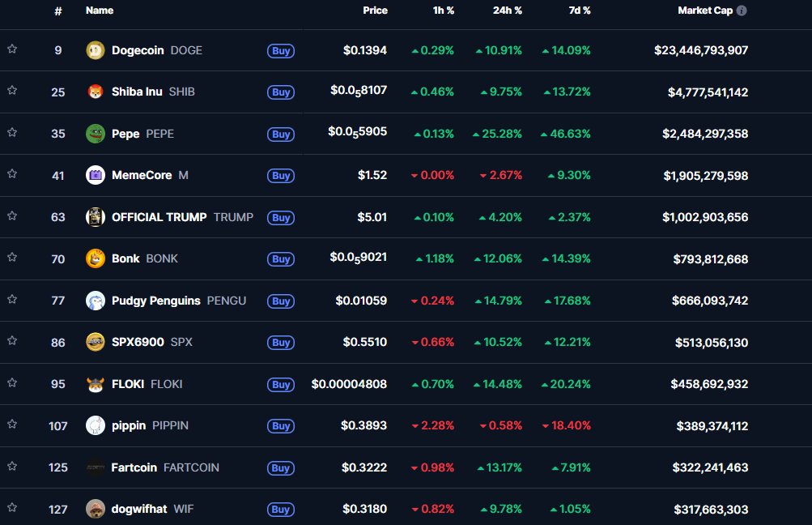Viewport: 812px width, 525px height.
Task: Click the Pepe frog logo
Action: click(96, 134)
